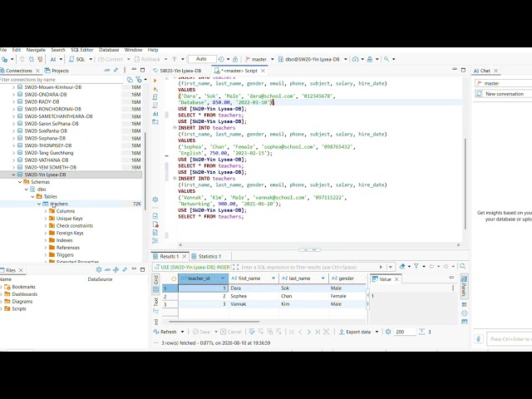This screenshot has width=532, height=399.
Task: Collapse the SW20-Yin Lysea-DB connection node
Action: 13,175
